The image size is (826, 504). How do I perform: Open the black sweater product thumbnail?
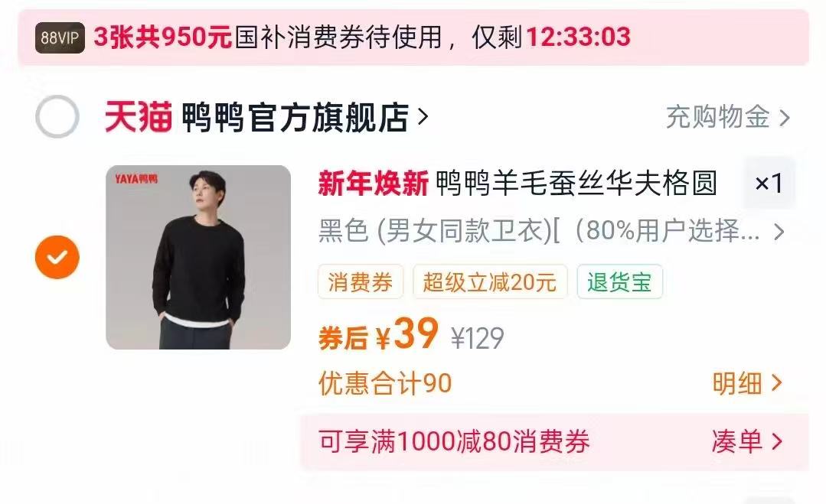coord(198,257)
